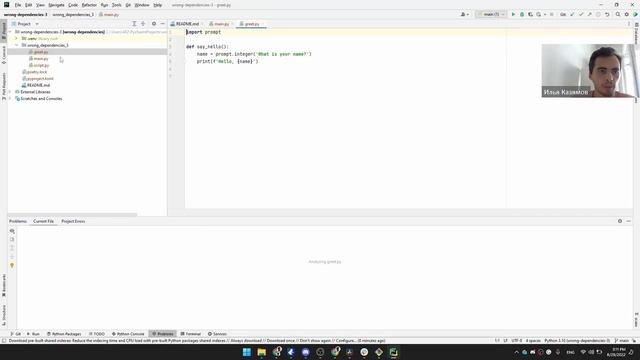Screen dimensions: 640x360
Task: Expand External Libraries node
Action: point(10,92)
